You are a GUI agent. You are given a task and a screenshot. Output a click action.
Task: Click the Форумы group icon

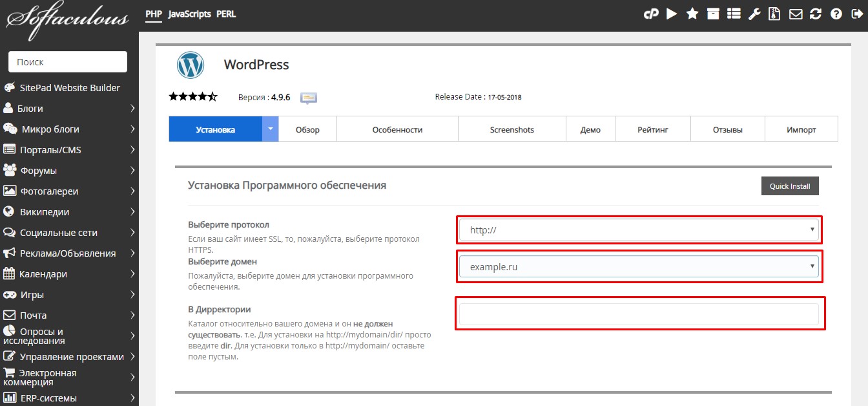click(10, 171)
